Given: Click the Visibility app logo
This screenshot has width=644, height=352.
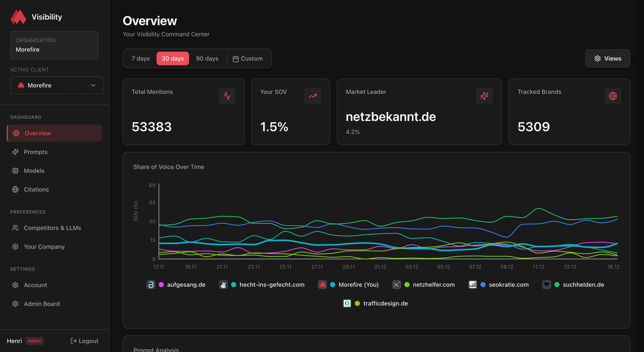Looking at the screenshot, I should tap(18, 17).
